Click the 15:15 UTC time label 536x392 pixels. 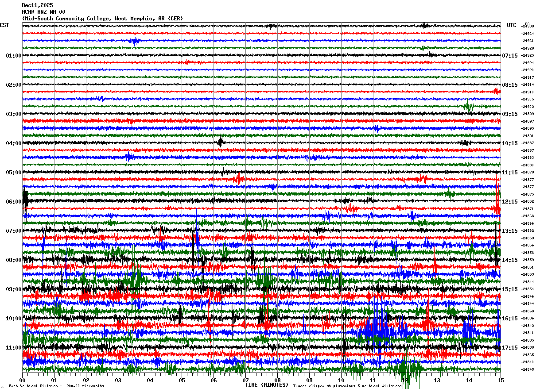[x=510, y=289]
